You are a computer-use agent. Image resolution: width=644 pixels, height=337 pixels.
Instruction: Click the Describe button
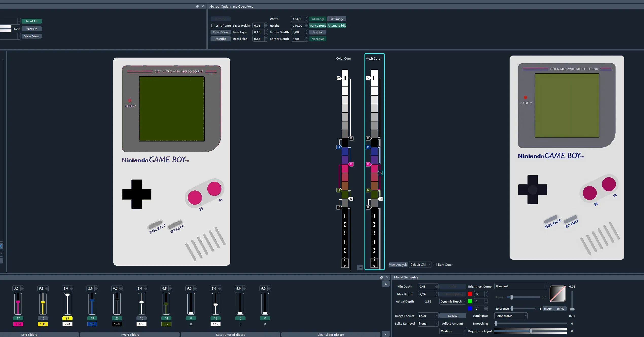(220, 39)
